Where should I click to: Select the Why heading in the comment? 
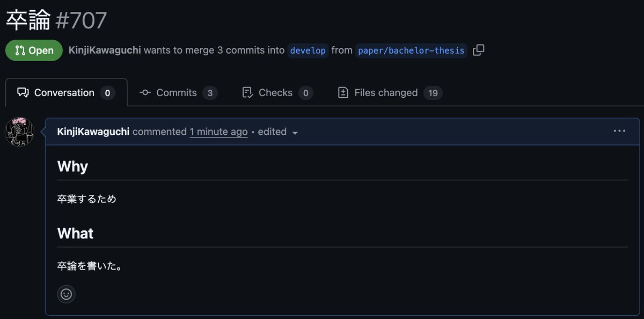(72, 166)
